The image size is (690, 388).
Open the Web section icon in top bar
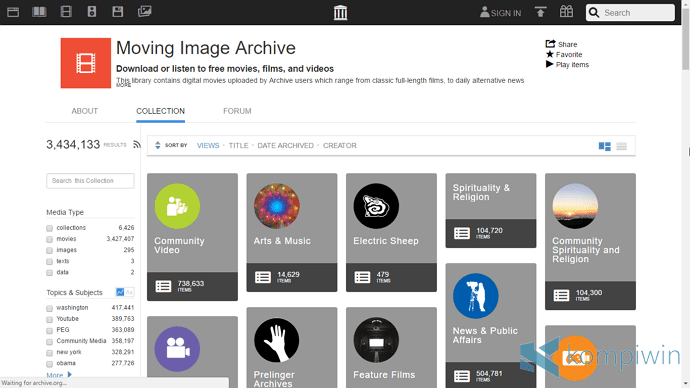point(13,12)
